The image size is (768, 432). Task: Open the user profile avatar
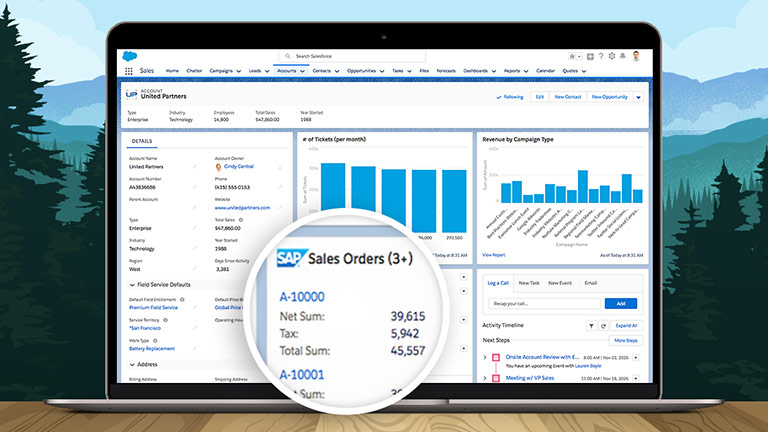(x=635, y=56)
